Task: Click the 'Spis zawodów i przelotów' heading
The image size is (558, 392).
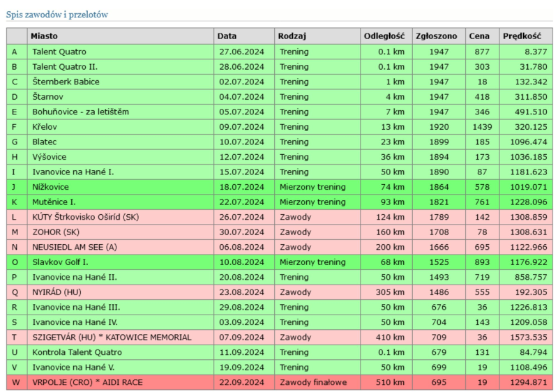Action: point(57,14)
